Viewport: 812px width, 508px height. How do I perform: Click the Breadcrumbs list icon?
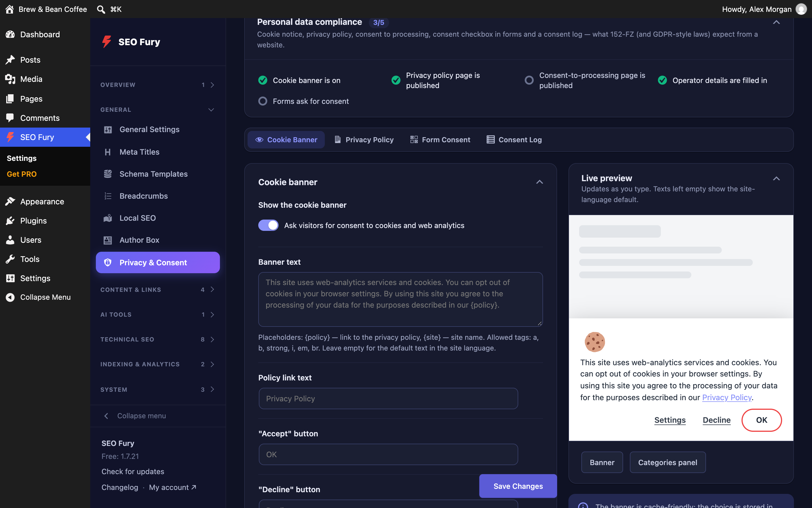[108, 196]
